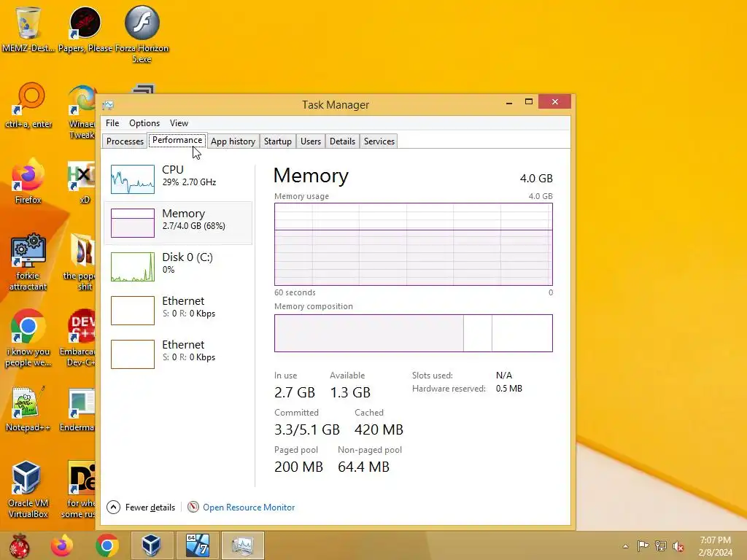This screenshot has width=747, height=560.
Task: Show hidden system tray icons
Action: pyautogui.click(x=625, y=546)
